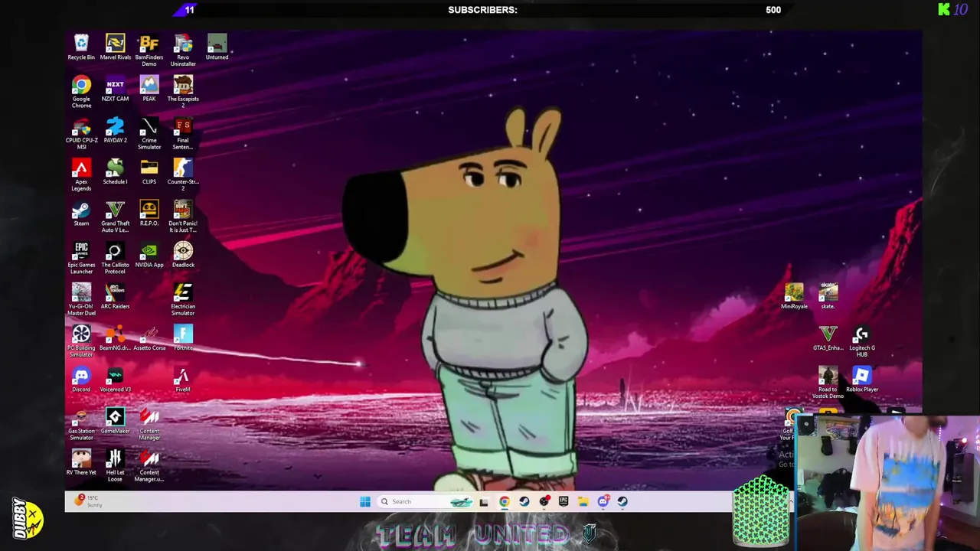Open the Recycle Bin desktop icon
The image size is (980, 551).
pyautogui.click(x=81, y=47)
